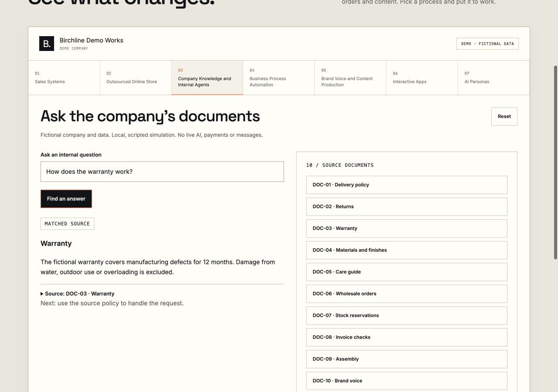The width and height of the screenshot is (558, 392).
Task: Click the 10 / SOURCE DOCUMENTS header
Action: (340, 165)
